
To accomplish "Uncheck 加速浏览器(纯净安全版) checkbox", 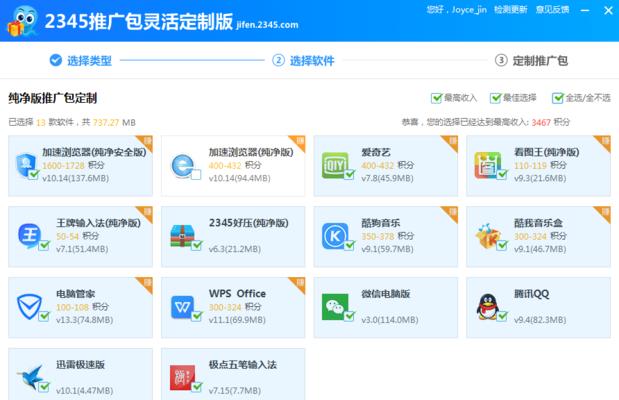I will click(x=34, y=175).
